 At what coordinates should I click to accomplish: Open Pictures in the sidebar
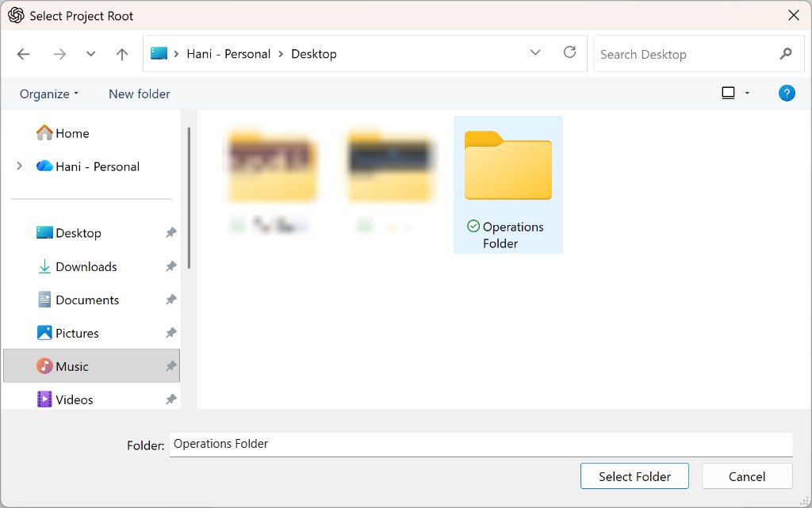click(67, 333)
